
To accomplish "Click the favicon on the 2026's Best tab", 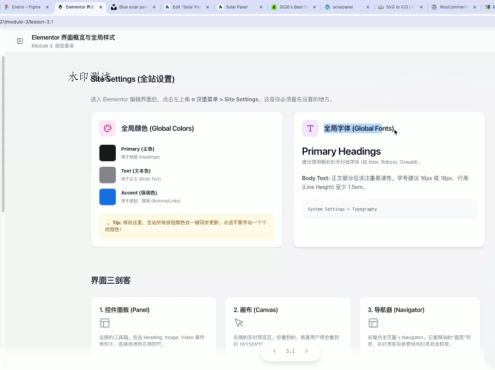I will 274,7.
